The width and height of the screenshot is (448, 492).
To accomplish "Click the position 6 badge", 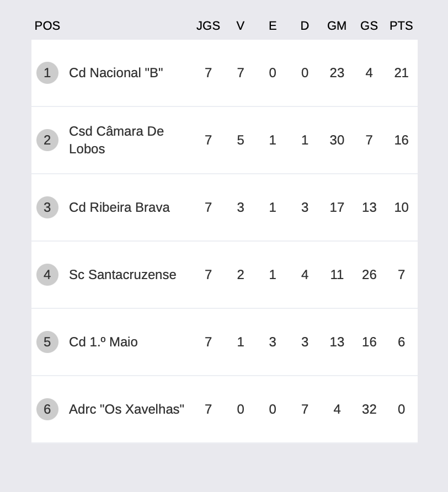I will click(x=47, y=409).
